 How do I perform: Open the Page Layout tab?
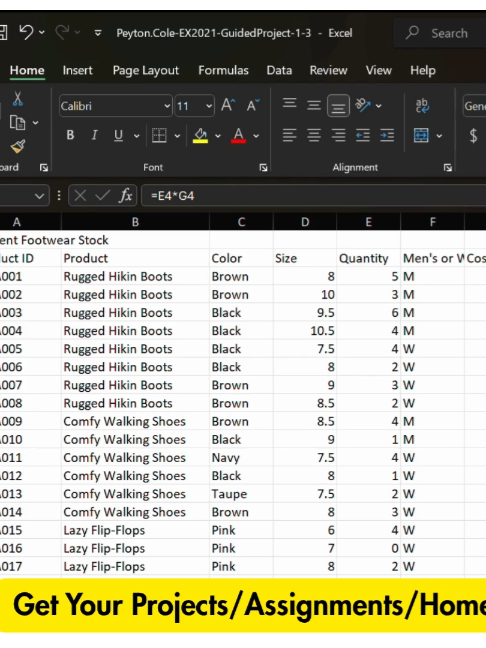pyautogui.click(x=146, y=70)
